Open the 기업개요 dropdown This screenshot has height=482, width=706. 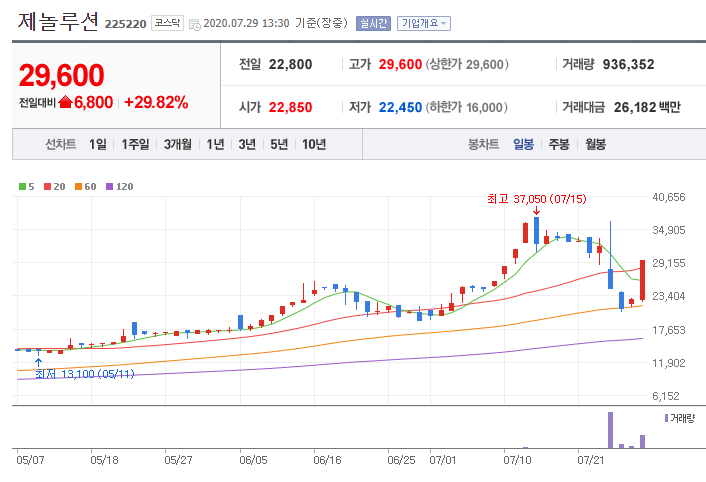(424, 23)
